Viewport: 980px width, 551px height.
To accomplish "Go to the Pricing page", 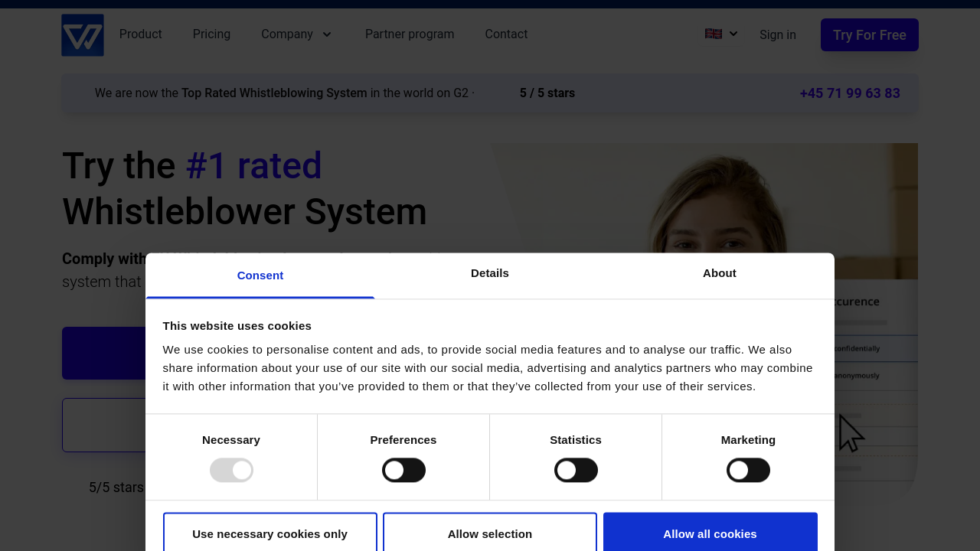I will point(211,34).
